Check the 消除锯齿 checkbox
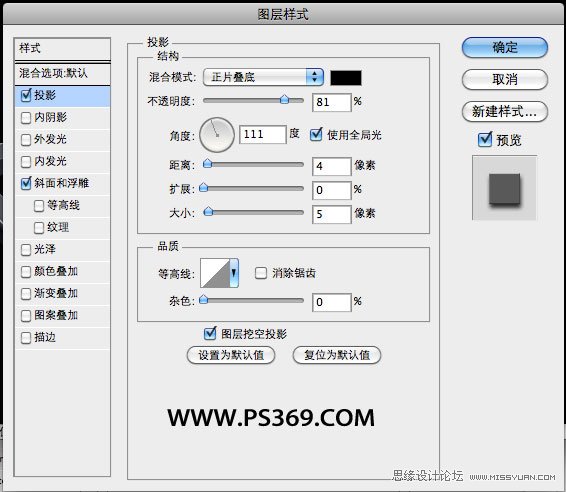This screenshot has width=566, height=492. tap(261, 273)
